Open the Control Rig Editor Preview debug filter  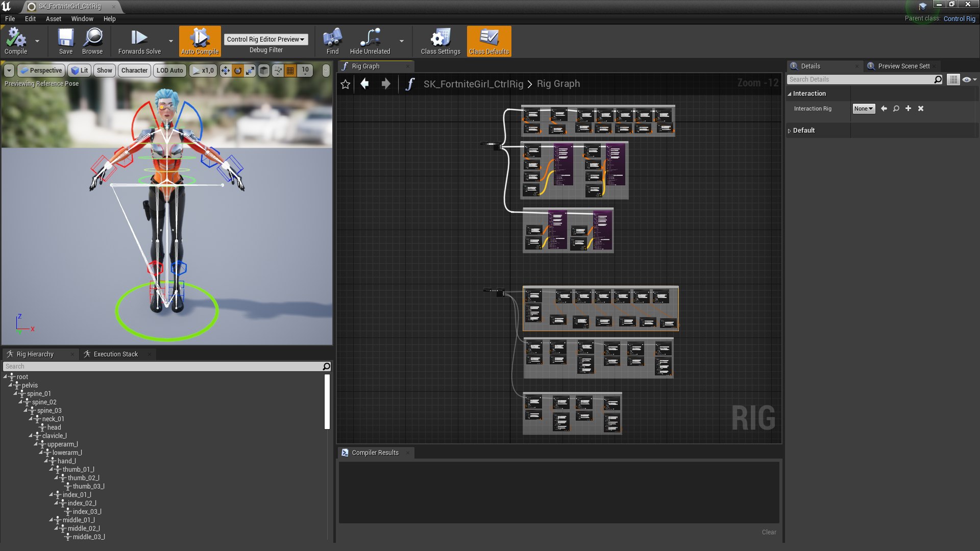(x=266, y=39)
